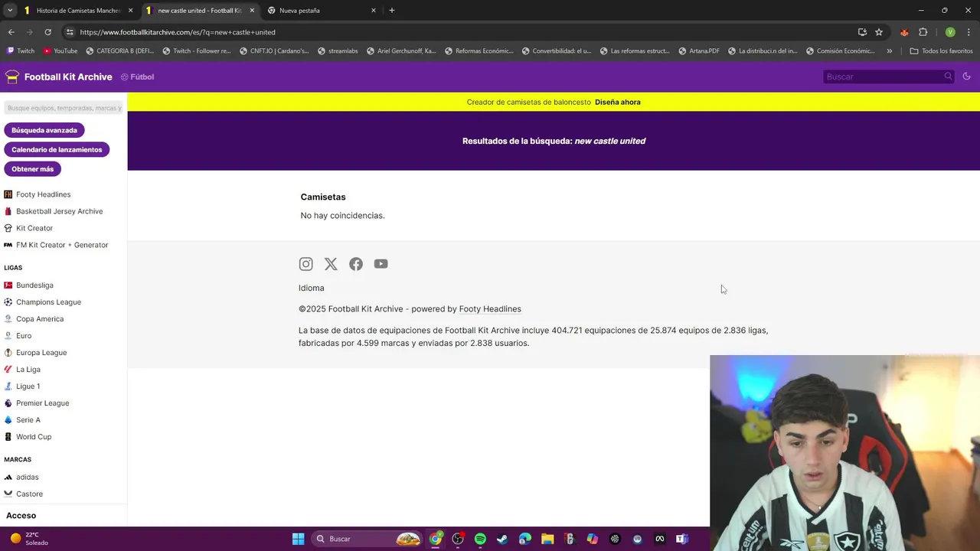This screenshot has height=551, width=980.
Task: Open File Explorer from taskbar
Action: pyautogui.click(x=547, y=539)
